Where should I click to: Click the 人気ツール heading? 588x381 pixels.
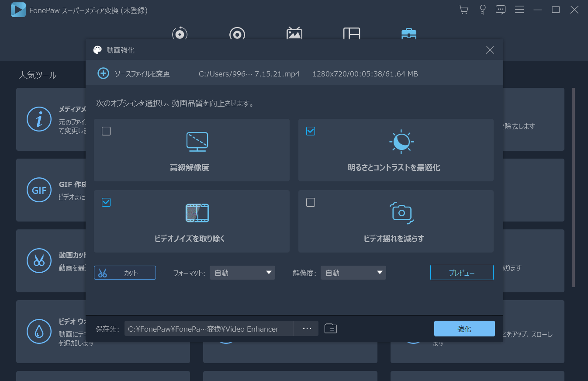tap(38, 75)
